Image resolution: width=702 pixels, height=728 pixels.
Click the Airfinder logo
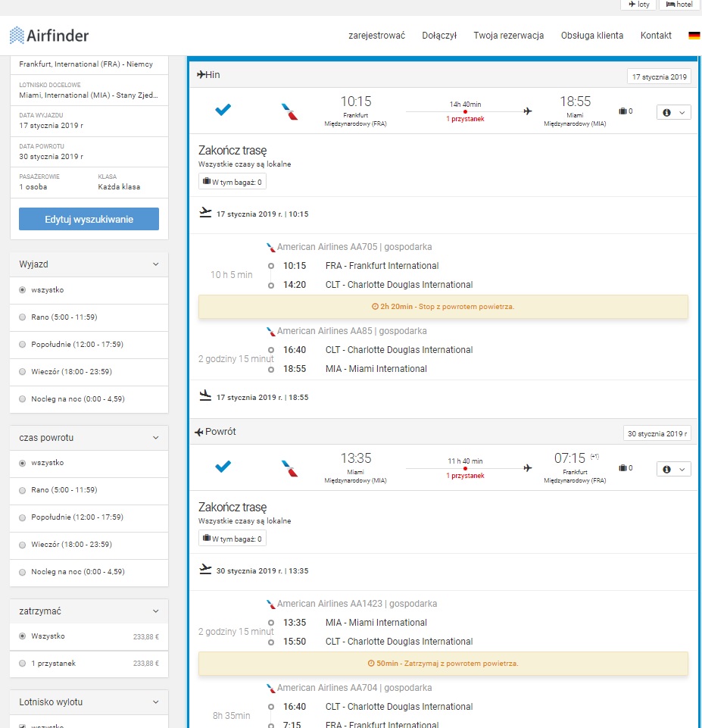pos(49,36)
